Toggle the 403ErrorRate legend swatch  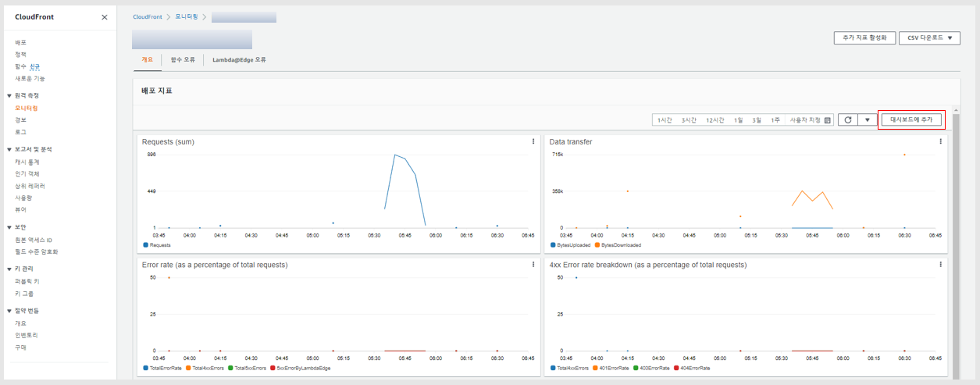coord(636,368)
